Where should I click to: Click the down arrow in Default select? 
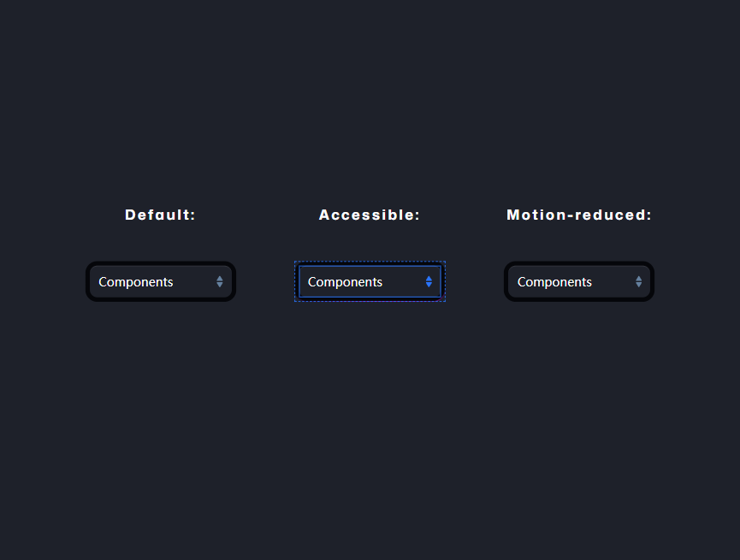[x=220, y=285]
